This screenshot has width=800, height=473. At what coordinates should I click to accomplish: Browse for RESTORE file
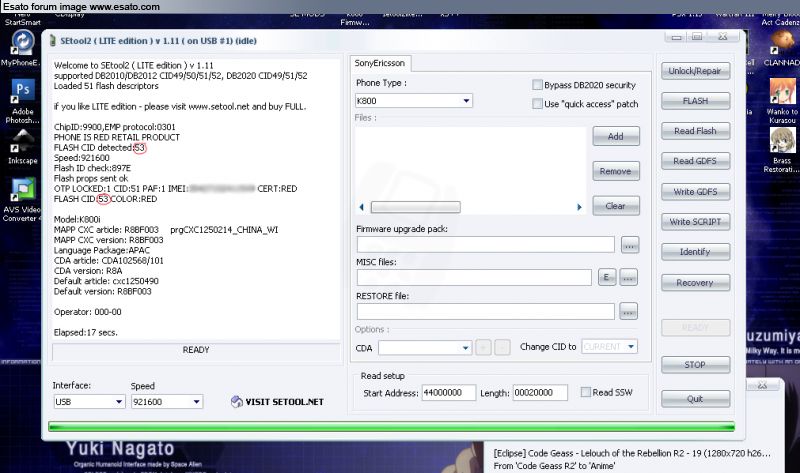pos(628,311)
